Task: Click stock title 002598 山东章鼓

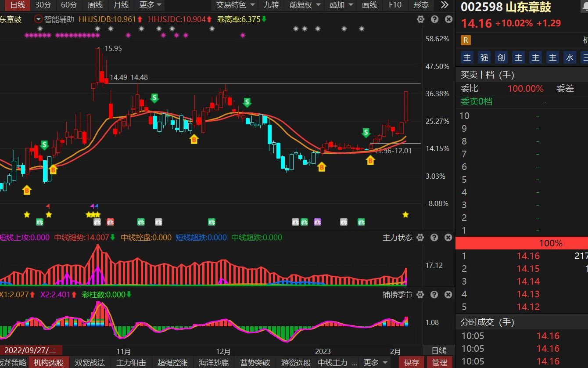Action: (506, 7)
